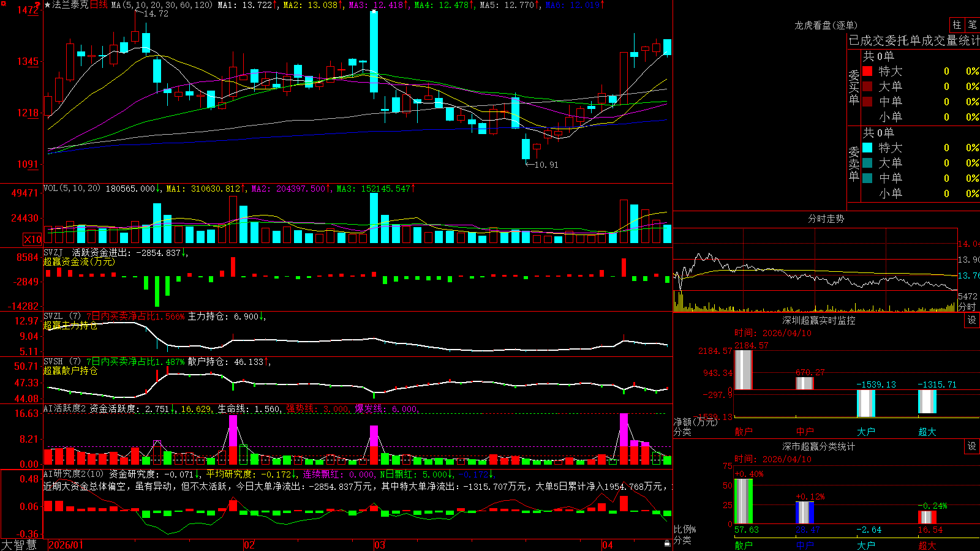Click the teal 大单 swatch under 委卖单
The image size is (980, 551).
[x=867, y=163]
